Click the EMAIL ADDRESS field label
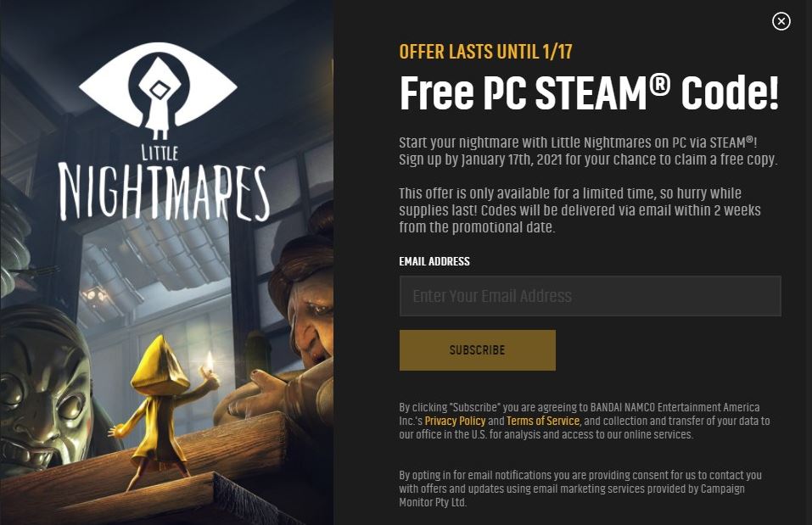 pos(434,261)
